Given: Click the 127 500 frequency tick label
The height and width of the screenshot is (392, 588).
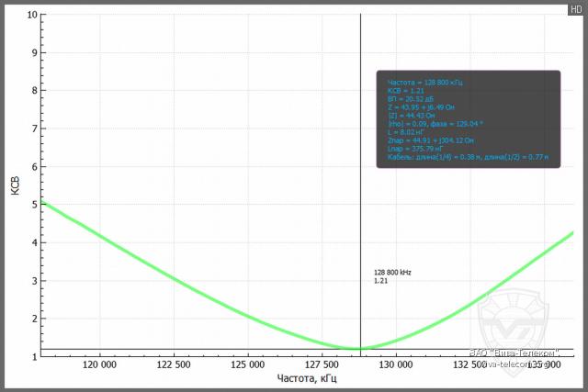Looking at the screenshot, I should point(321,364).
